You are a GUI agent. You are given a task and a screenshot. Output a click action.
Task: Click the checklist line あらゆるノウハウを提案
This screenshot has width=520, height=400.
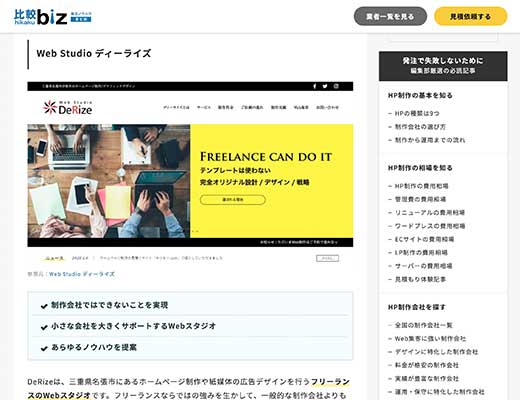[94, 347]
